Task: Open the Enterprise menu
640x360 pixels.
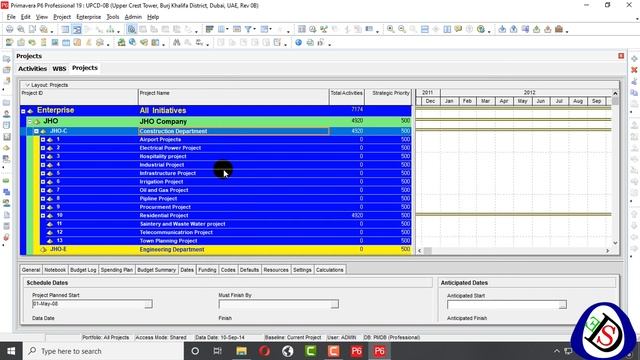Action: pos(89,17)
